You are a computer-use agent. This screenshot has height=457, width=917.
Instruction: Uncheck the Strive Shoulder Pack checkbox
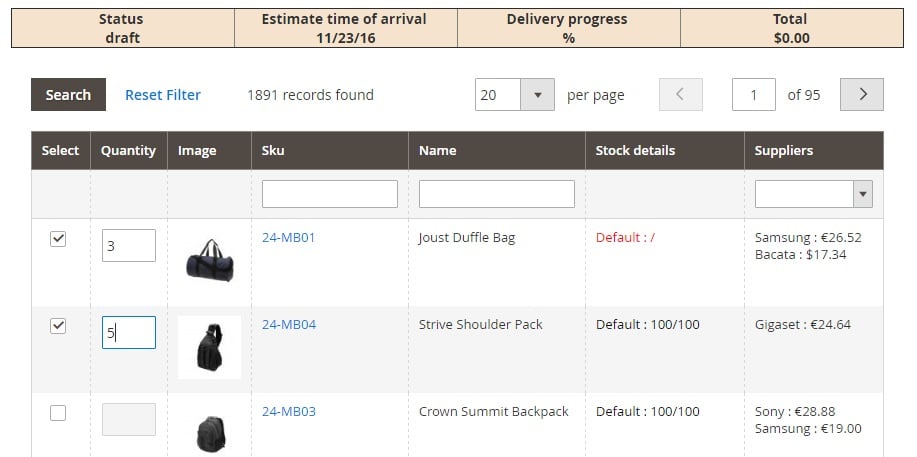58,326
